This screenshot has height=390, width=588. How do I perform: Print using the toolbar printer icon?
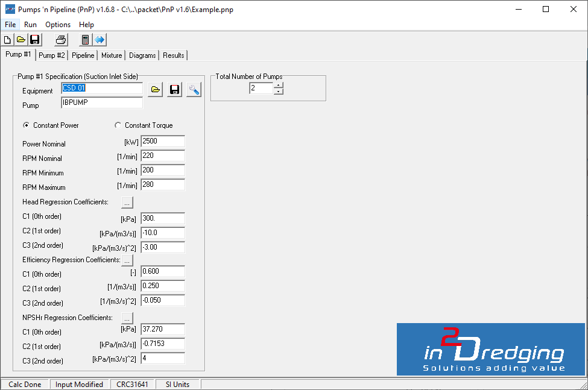(x=61, y=40)
